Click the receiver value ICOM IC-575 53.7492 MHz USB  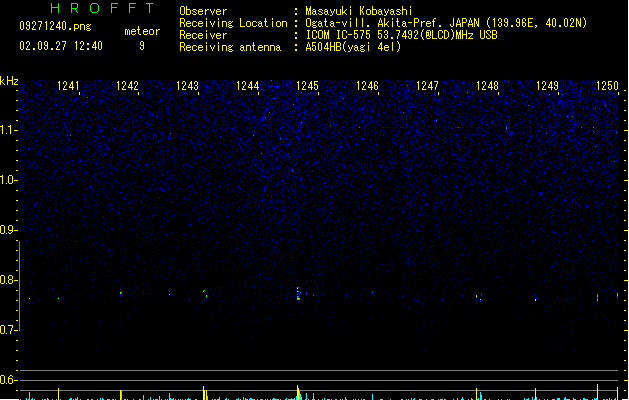tap(401, 35)
